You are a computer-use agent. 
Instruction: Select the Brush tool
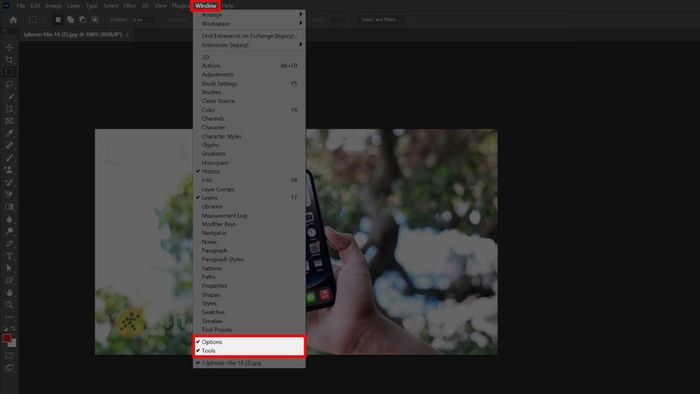point(9,158)
